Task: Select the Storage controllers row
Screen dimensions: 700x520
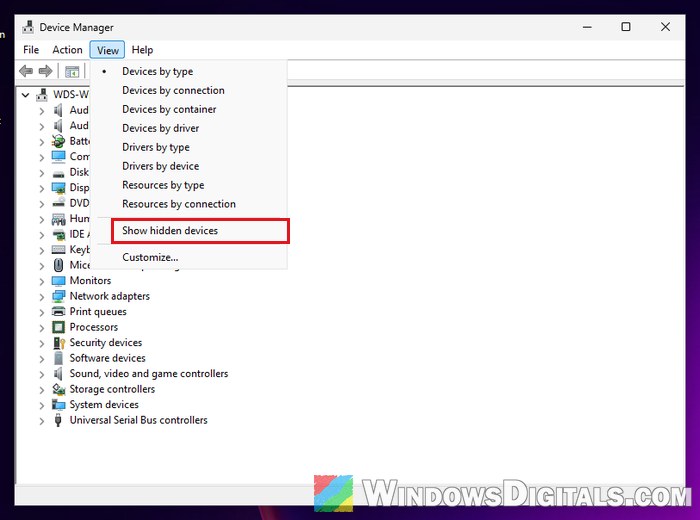Action: click(x=112, y=389)
